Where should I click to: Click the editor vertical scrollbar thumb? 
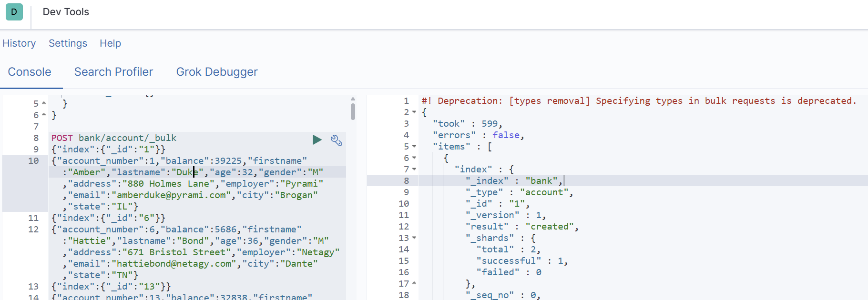click(353, 111)
